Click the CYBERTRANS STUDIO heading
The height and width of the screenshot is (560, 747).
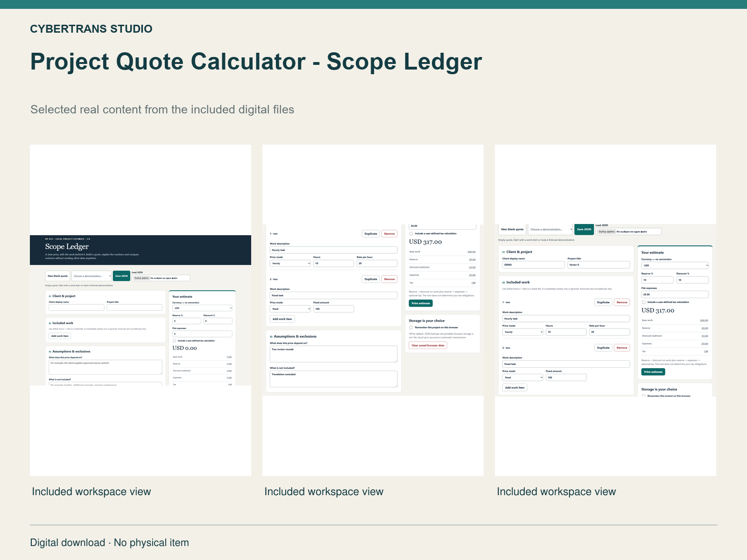pyautogui.click(x=91, y=29)
